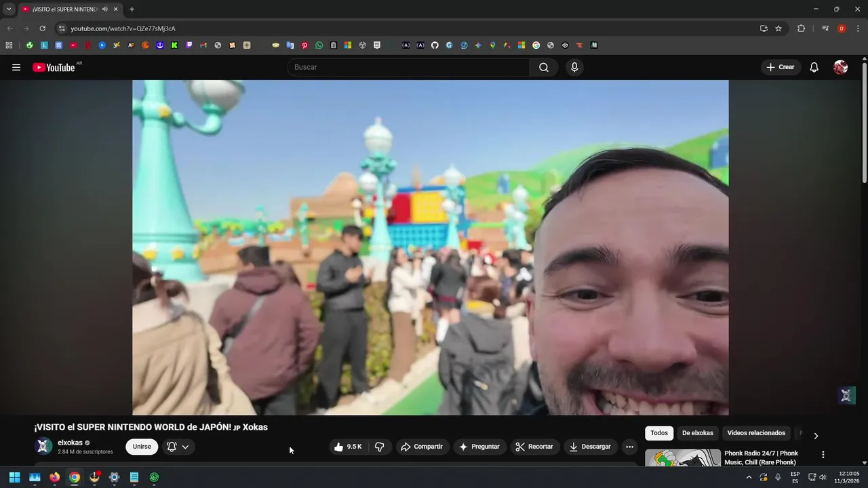Click the Preguntar button

pyautogui.click(x=479, y=447)
